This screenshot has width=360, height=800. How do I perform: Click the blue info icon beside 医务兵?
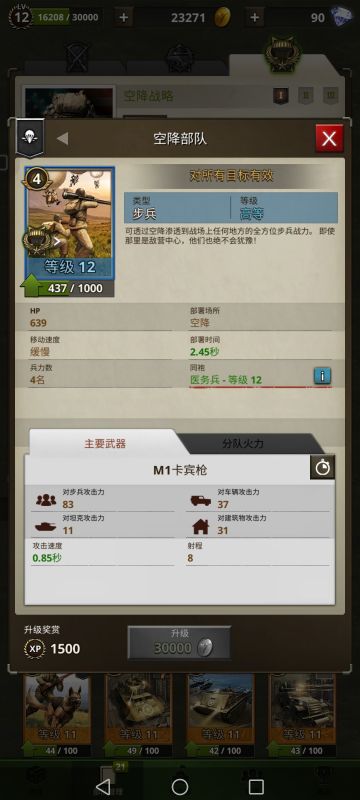point(322,376)
